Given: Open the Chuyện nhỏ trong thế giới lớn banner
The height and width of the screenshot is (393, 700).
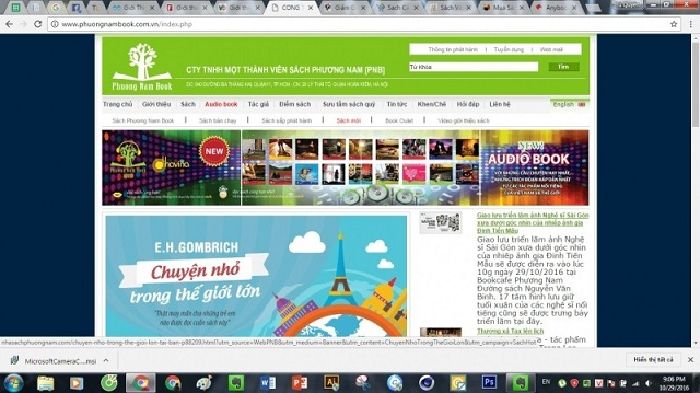Looking at the screenshot, I should (256, 276).
